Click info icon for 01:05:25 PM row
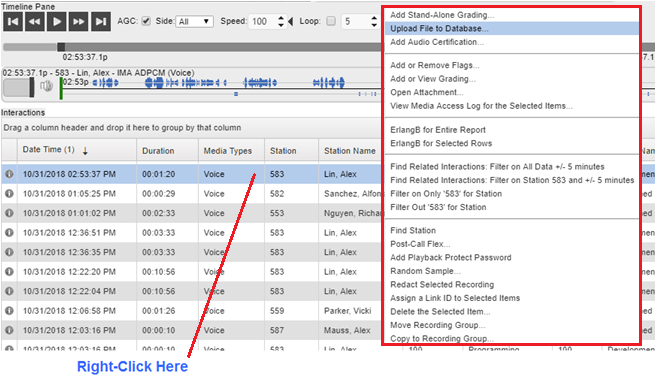Screen dimensions: 657x383 [9, 194]
